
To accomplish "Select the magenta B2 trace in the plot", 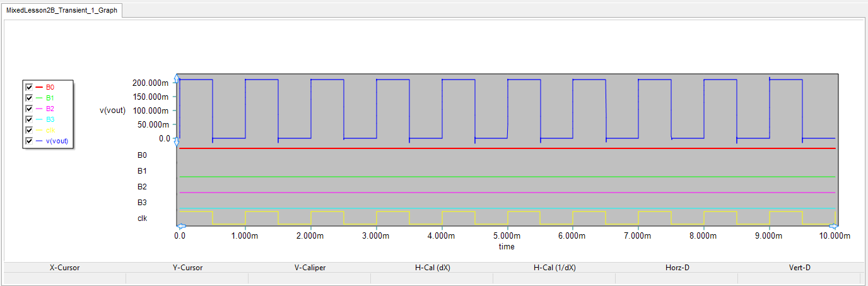I will 507,193.
